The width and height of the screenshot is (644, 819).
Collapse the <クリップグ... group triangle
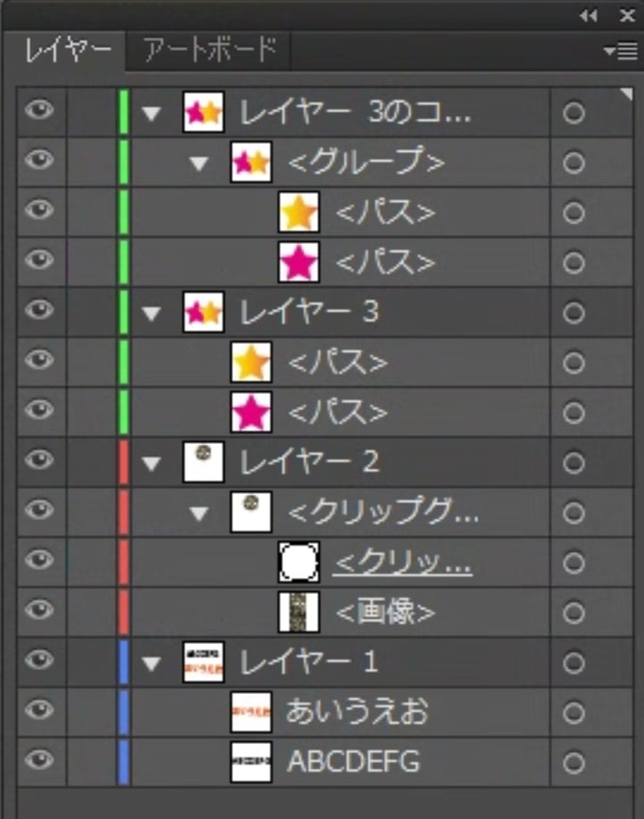click(198, 514)
